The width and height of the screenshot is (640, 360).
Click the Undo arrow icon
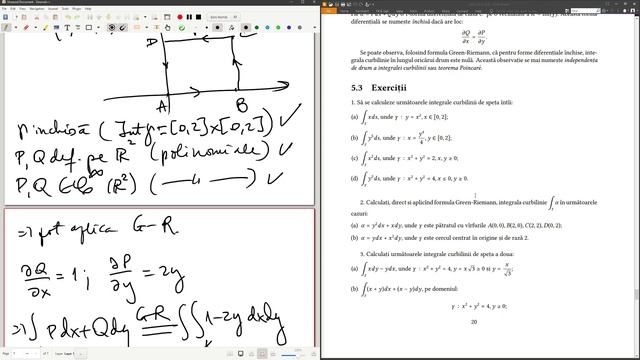[68, 17]
